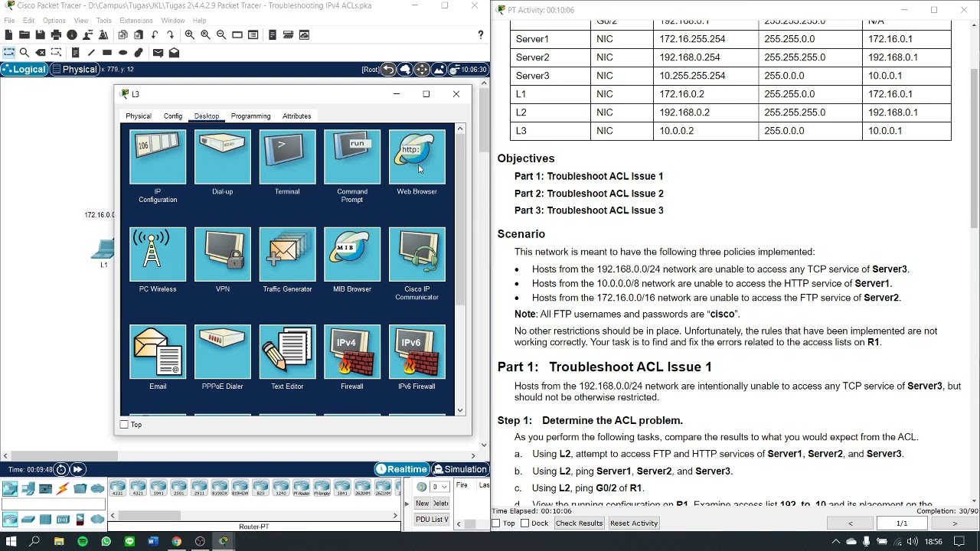980x551 pixels.
Task: Click the Save file toolbar icon
Action: [40, 34]
